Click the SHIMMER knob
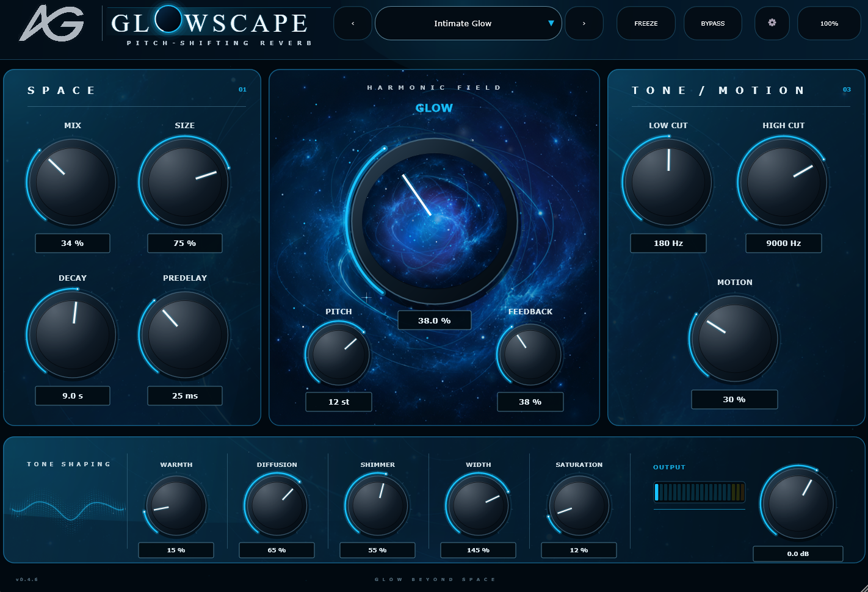Screen dimensions: 868x592 (x=377, y=506)
